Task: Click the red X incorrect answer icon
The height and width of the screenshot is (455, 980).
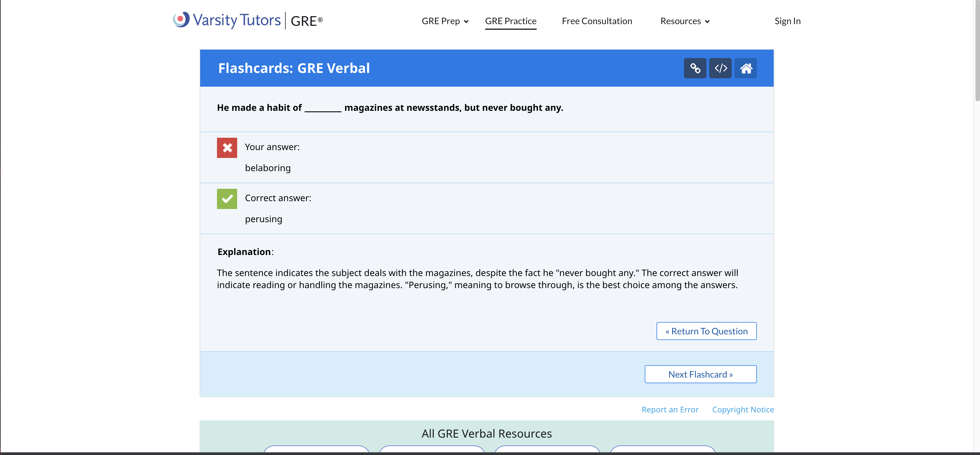Action: pos(227,148)
